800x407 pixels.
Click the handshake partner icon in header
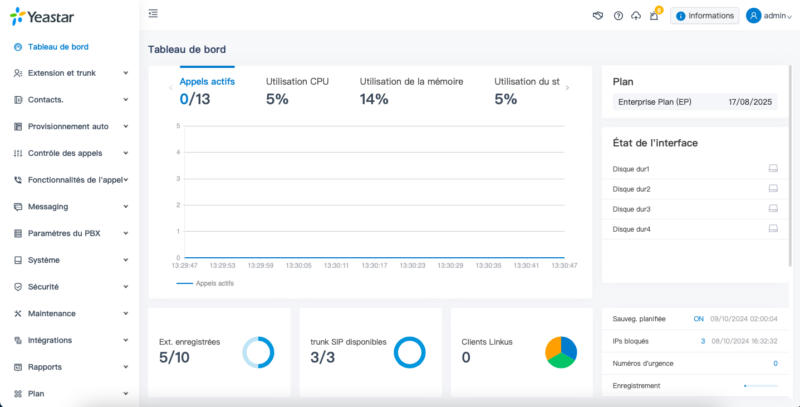[x=599, y=15]
